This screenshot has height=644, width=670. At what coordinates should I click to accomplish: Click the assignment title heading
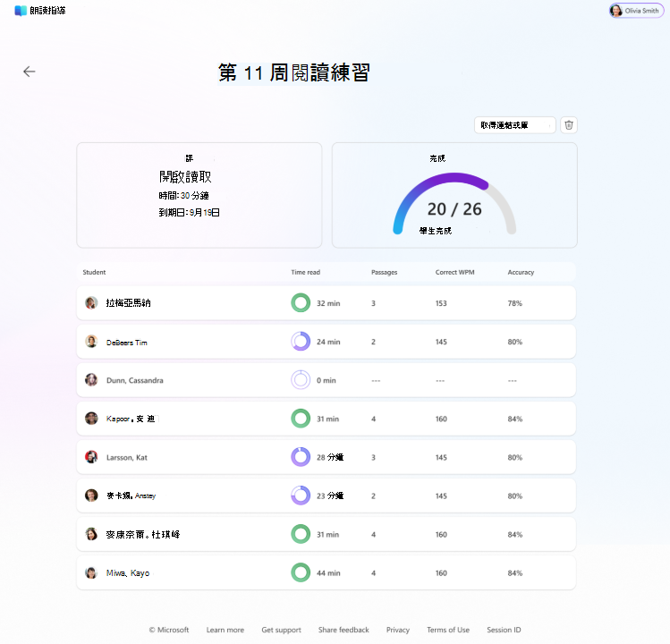click(293, 72)
